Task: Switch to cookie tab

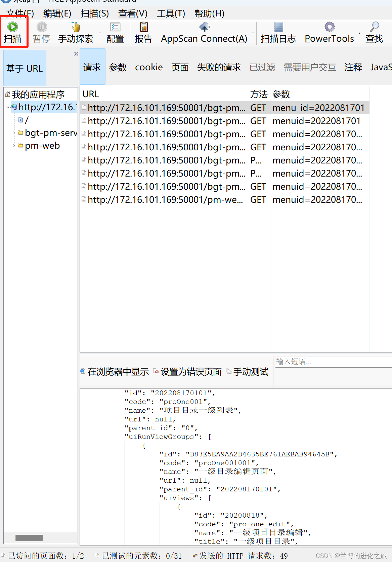Action: [149, 67]
